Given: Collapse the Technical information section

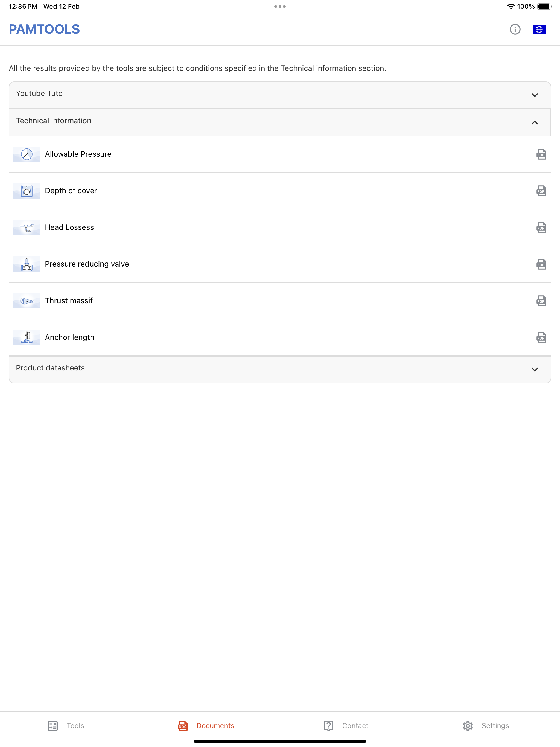Looking at the screenshot, I should [534, 122].
